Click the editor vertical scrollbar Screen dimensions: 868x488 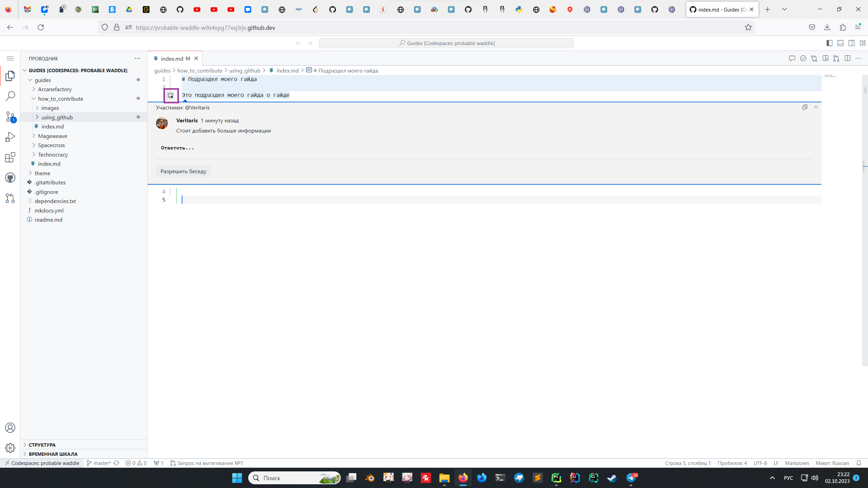[x=865, y=220]
